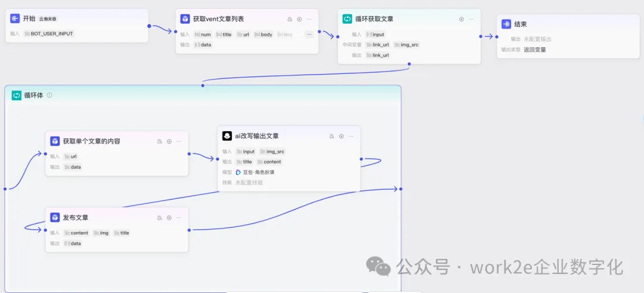Screen dimensions: 644x293
Task: Select the 获取单个文章的内容 node title
Action: click(92, 141)
